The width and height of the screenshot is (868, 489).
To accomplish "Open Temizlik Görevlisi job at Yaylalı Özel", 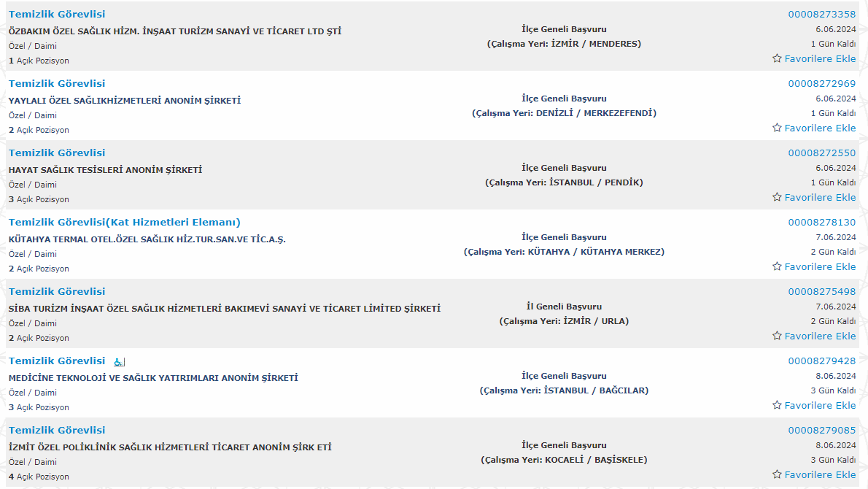I will coord(56,84).
